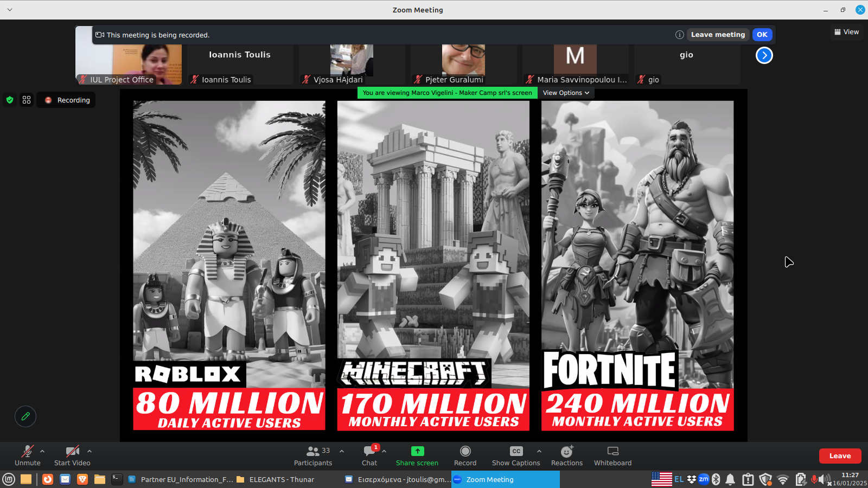Screen dimensions: 868x488
Task: Start the video camera
Action: click(x=72, y=455)
